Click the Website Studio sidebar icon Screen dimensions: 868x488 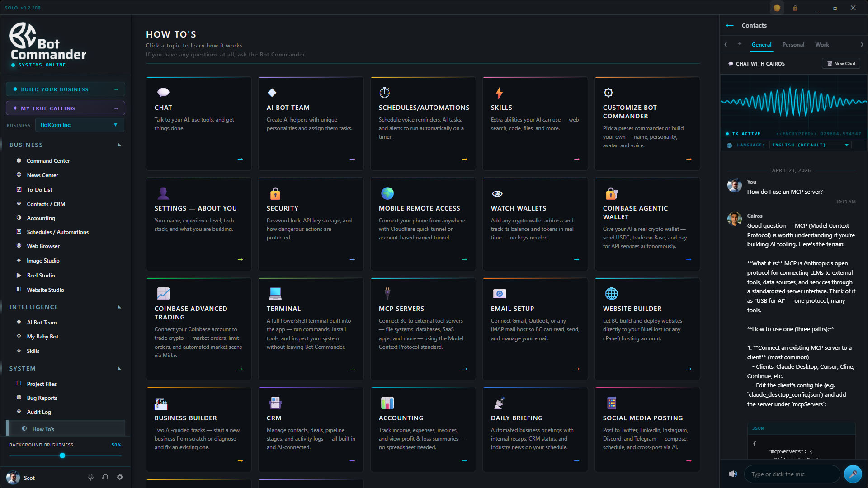coord(19,289)
